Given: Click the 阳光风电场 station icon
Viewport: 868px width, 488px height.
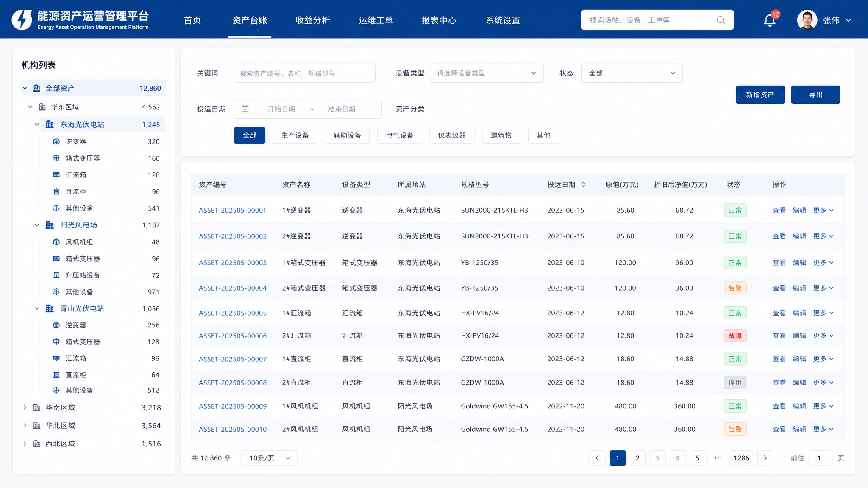Looking at the screenshot, I should point(50,225).
